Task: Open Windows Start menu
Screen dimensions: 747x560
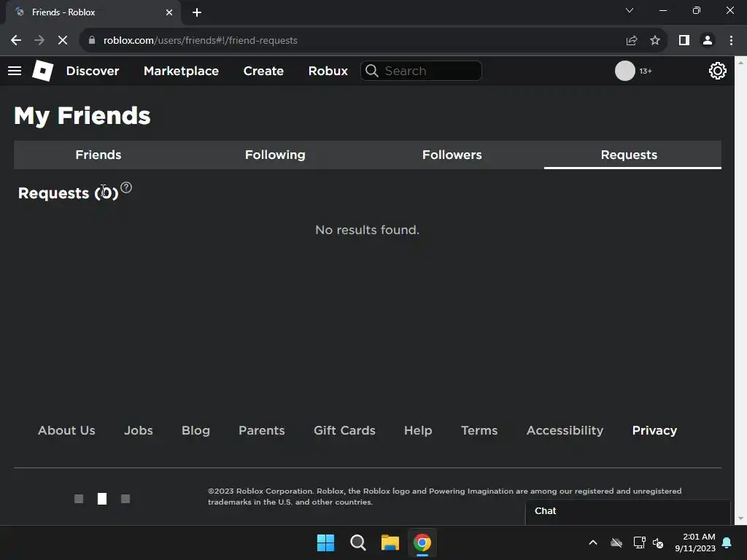Action: (x=326, y=542)
